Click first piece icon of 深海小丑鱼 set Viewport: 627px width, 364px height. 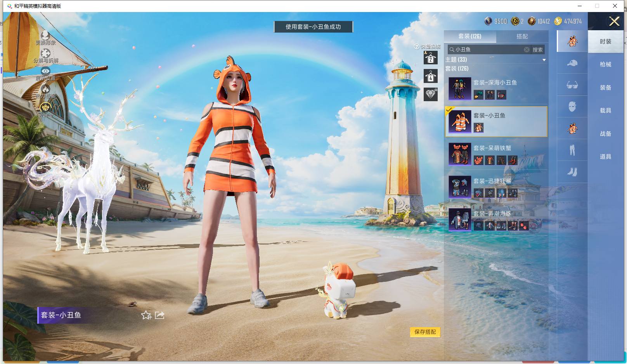pyautogui.click(x=478, y=95)
